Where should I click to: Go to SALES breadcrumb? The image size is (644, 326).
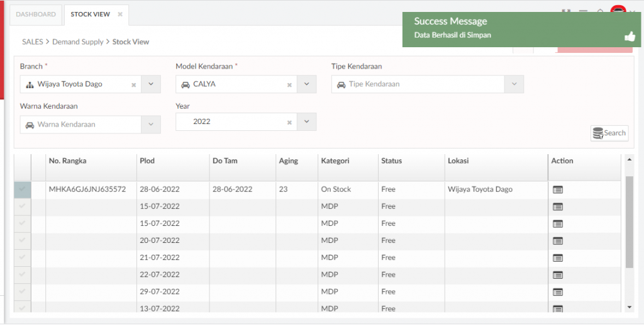click(x=33, y=42)
